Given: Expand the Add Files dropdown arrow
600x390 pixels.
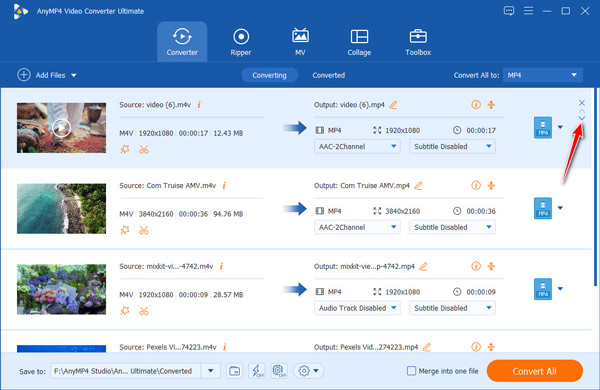Looking at the screenshot, I should 74,75.
